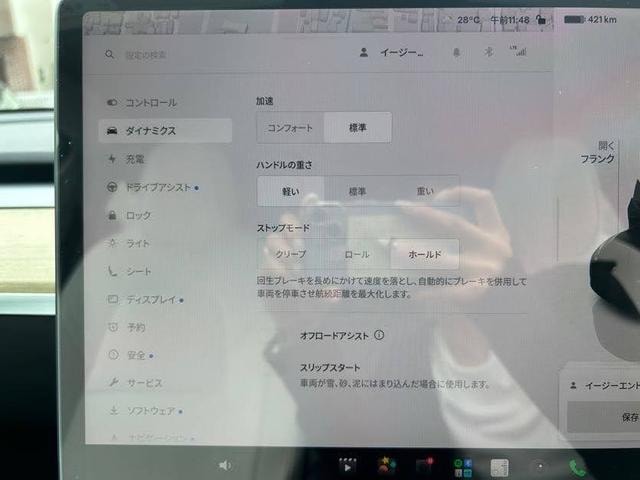
Task: Set steering weight to 標準
Action: pos(358,191)
